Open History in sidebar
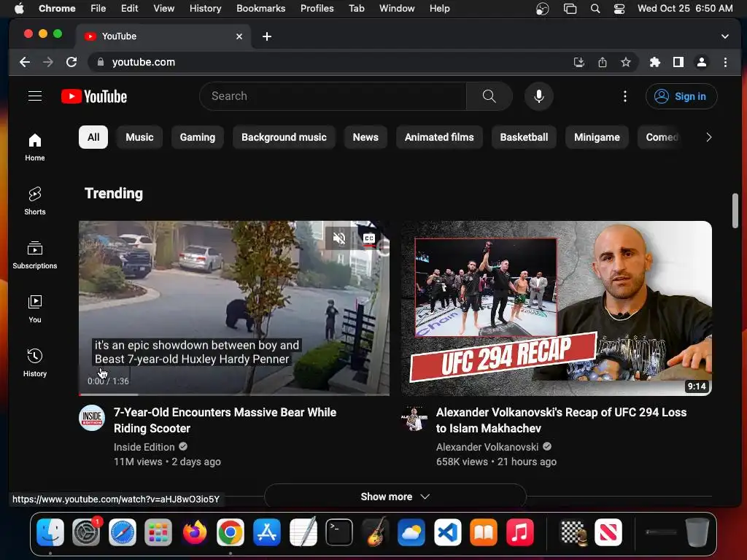The height and width of the screenshot is (560, 747). coord(35,363)
